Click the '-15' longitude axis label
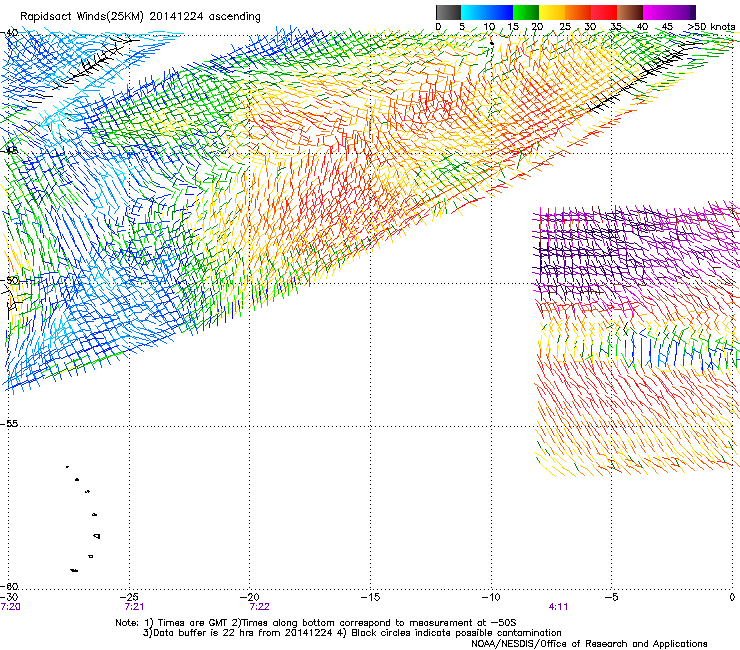740x650 pixels. tap(370, 597)
